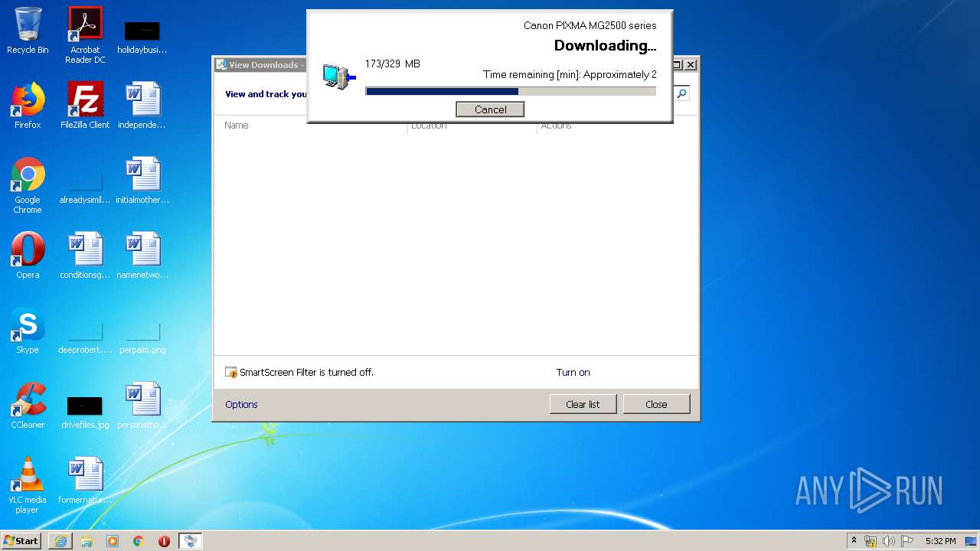Select the conditionsg... Word document
The height and width of the screenshot is (551, 980).
(85, 256)
